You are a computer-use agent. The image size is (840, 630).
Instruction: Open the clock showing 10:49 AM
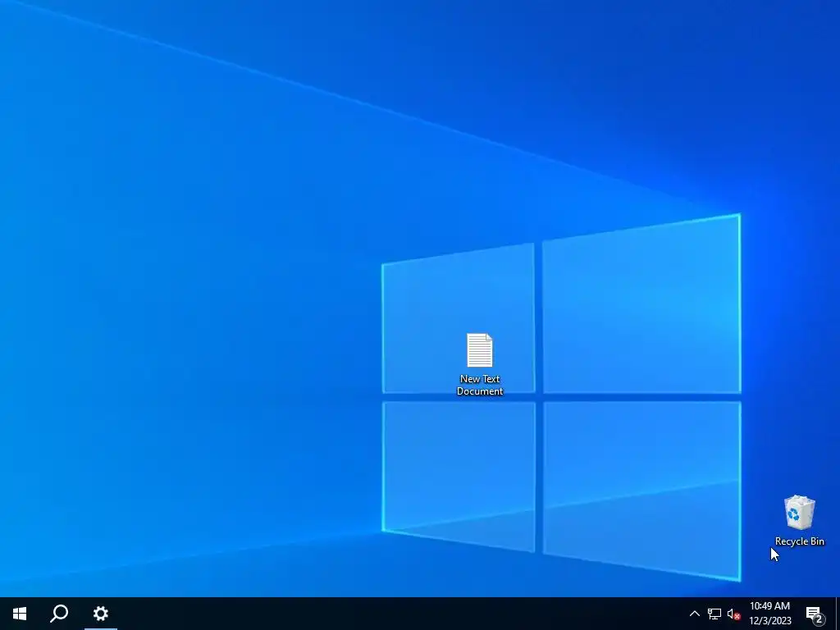click(769, 606)
